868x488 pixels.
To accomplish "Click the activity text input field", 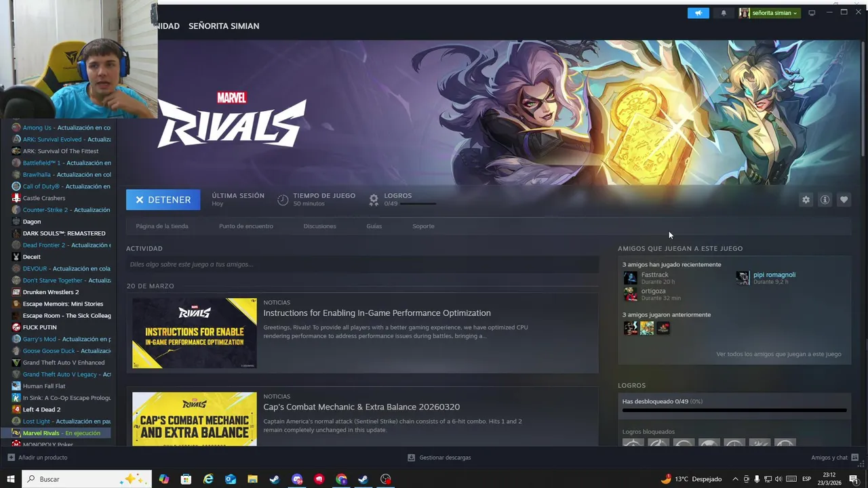I will (x=362, y=264).
